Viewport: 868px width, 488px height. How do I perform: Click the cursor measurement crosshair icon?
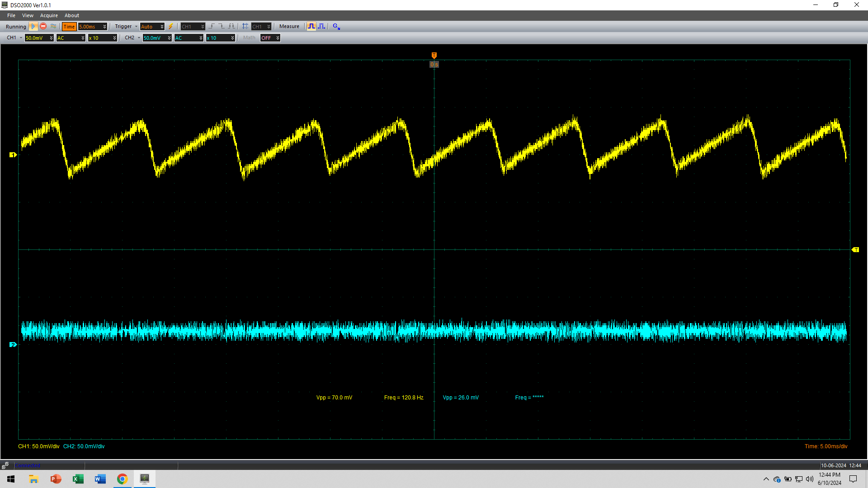(245, 27)
